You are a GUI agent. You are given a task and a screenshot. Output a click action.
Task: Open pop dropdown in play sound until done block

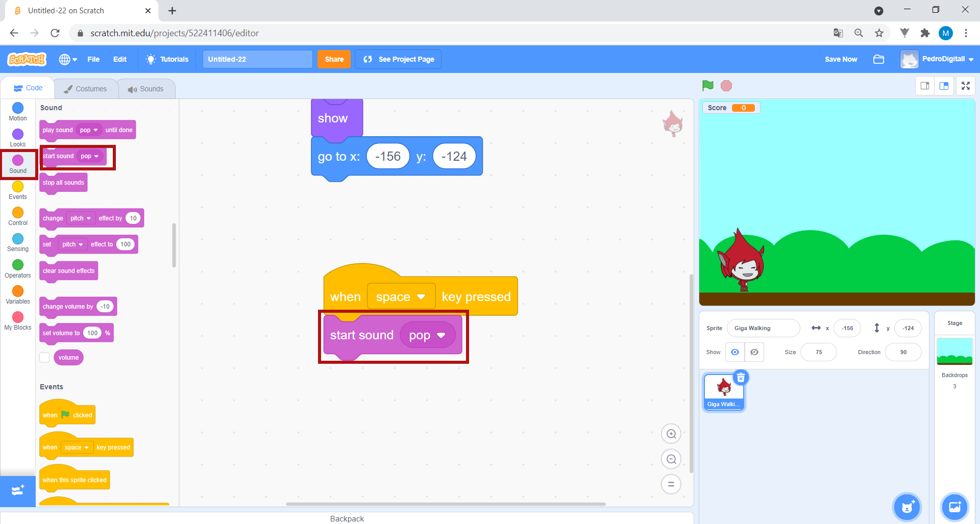(89, 130)
